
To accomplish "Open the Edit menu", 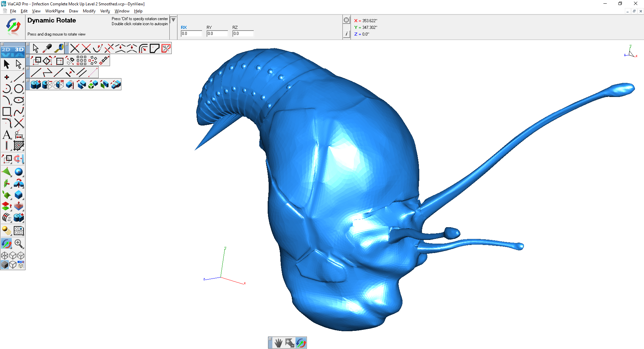I will tap(24, 11).
